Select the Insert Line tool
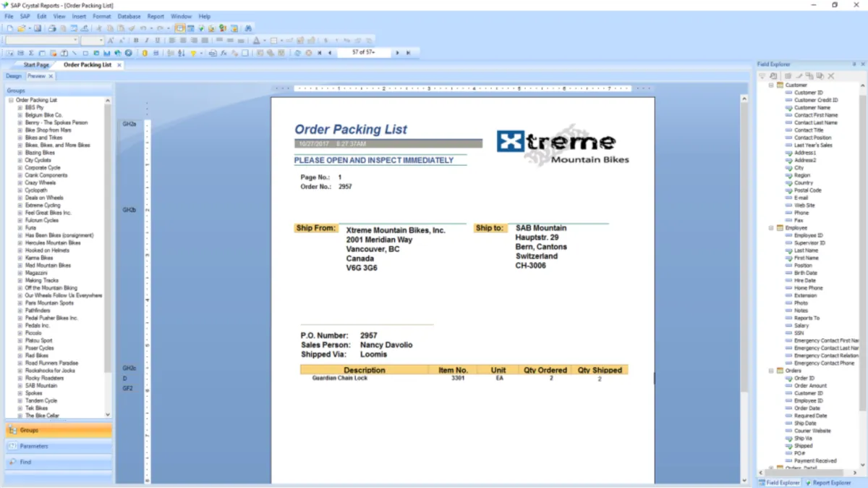The height and width of the screenshot is (488, 868). [75, 53]
